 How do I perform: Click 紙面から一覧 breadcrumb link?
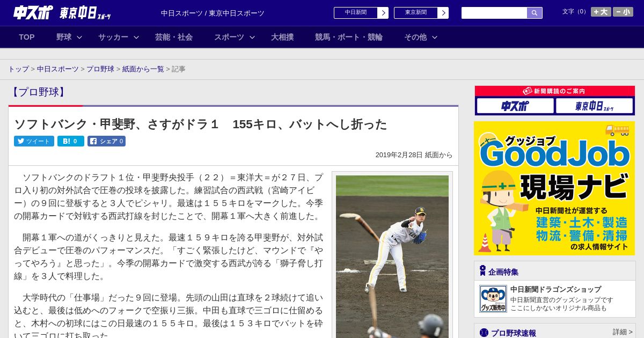click(143, 69)
